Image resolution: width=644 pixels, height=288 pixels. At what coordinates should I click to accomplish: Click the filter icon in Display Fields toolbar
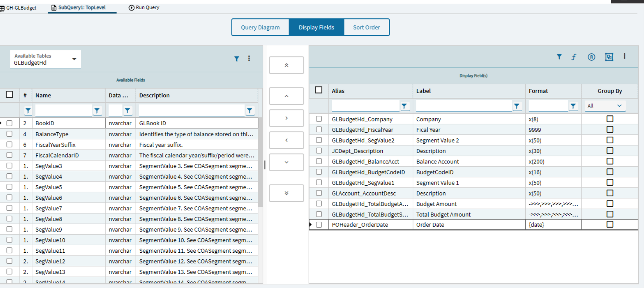point(559,57)
